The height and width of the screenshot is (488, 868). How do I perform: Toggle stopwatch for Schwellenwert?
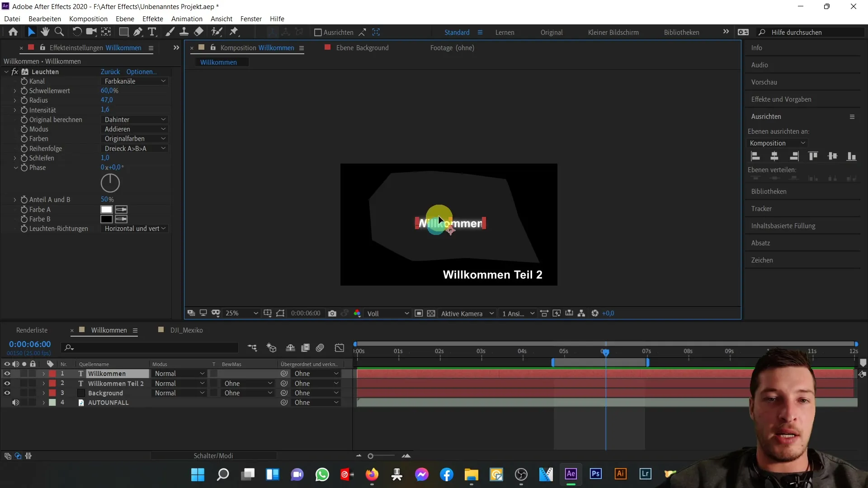24,91
